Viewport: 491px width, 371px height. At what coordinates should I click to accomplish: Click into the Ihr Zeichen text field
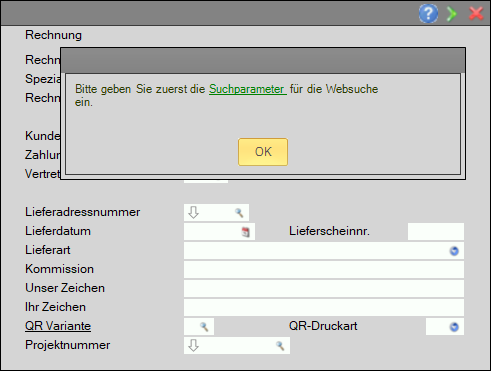pos(324,307)
